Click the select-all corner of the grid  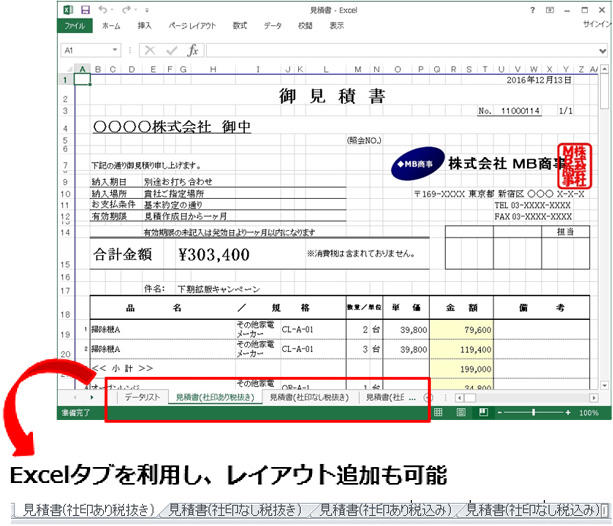point(68,69)
